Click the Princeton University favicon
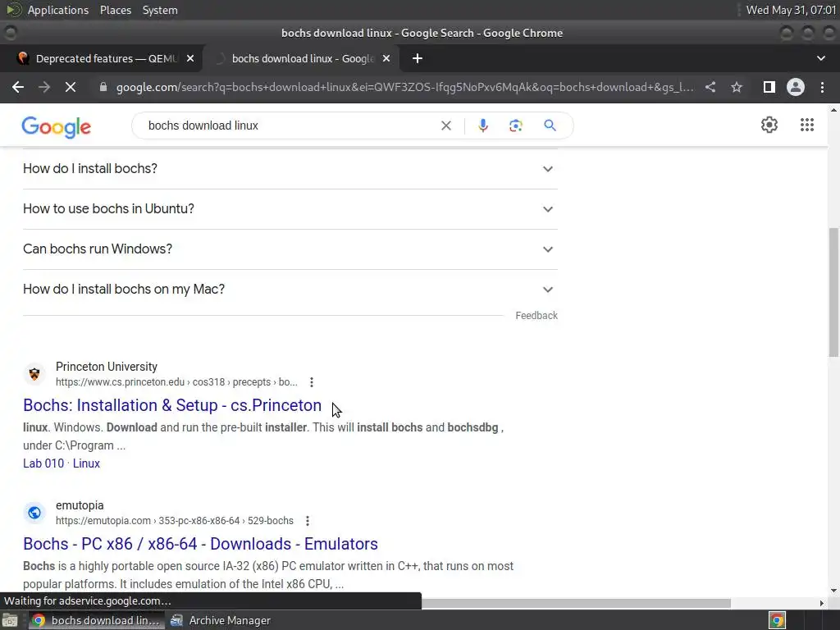The height and width of the screenshot is (630, 840). (x=34, y=374)
